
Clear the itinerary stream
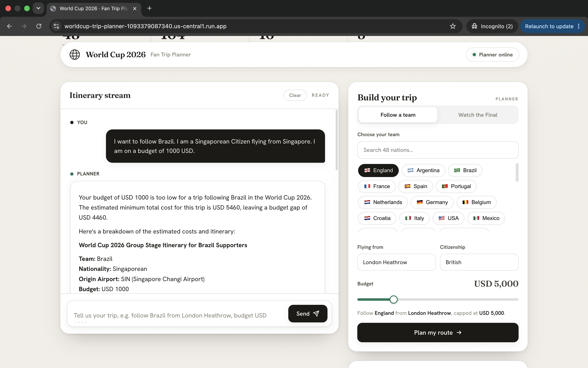pyautogui.click(x=295, y=95)
